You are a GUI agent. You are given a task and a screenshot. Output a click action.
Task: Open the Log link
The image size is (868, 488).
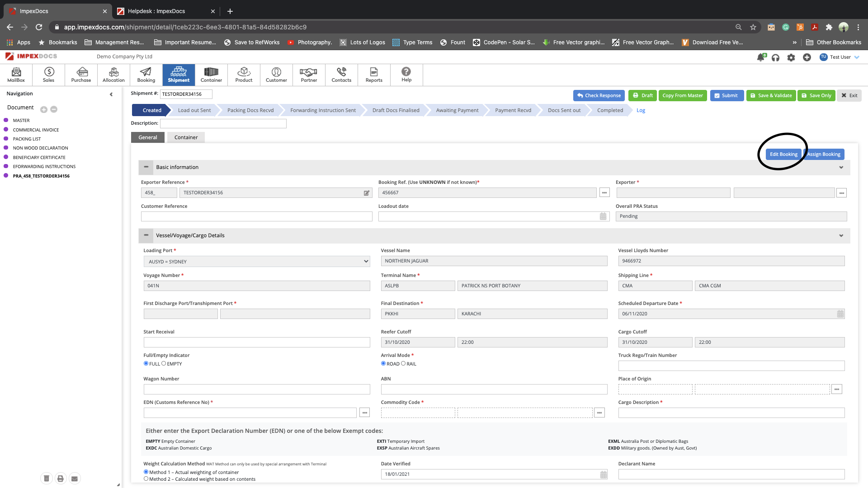click(641, 110)
